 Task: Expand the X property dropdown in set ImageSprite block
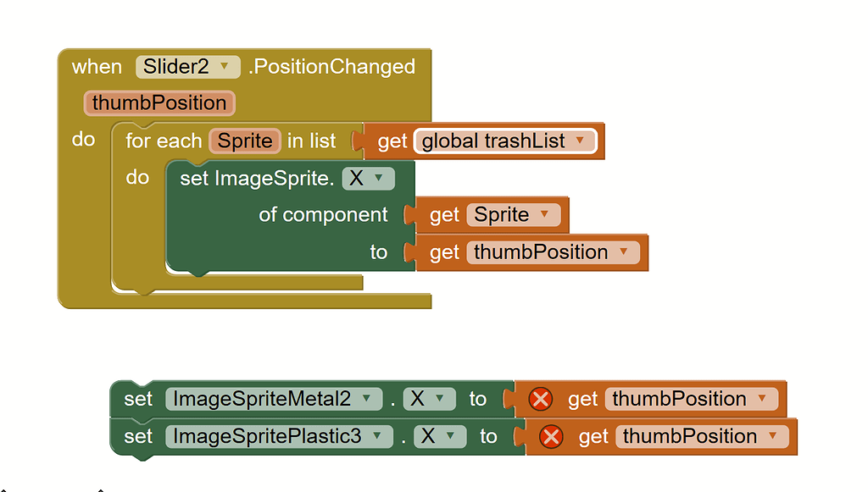coord(378,179)
